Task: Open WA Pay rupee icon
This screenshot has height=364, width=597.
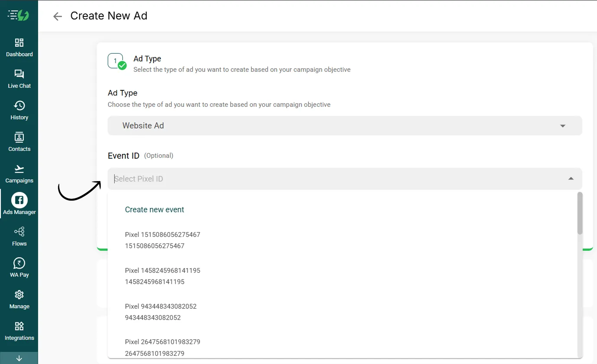Action: 19,263
